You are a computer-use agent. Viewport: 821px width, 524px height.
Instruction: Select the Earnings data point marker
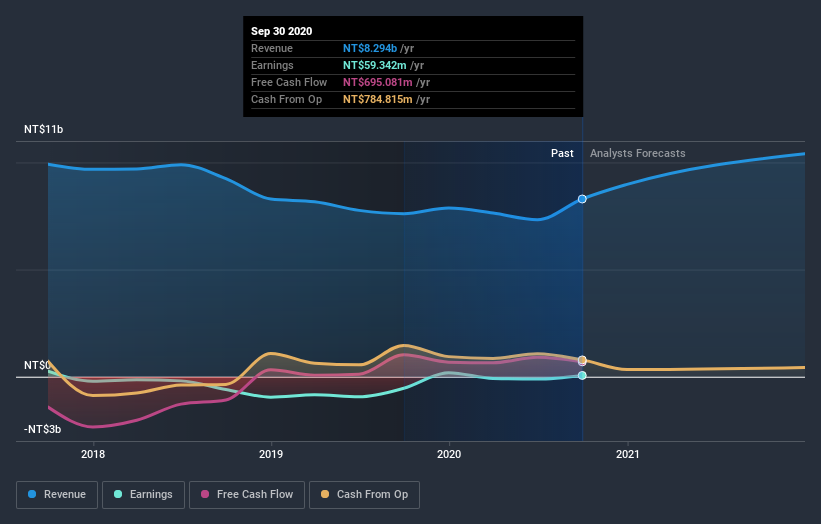(582, 375)
